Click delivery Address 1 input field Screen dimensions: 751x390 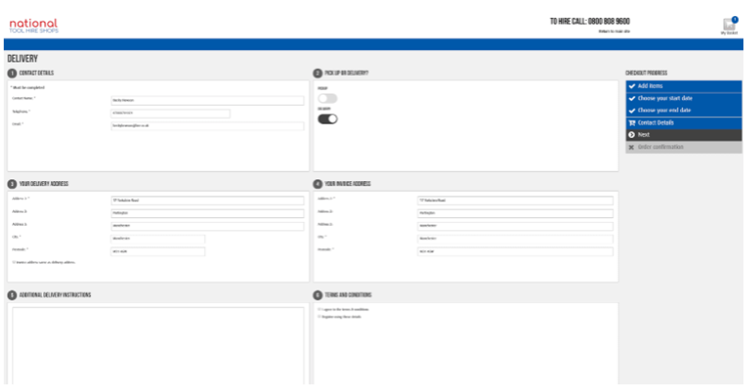point(207,201)
